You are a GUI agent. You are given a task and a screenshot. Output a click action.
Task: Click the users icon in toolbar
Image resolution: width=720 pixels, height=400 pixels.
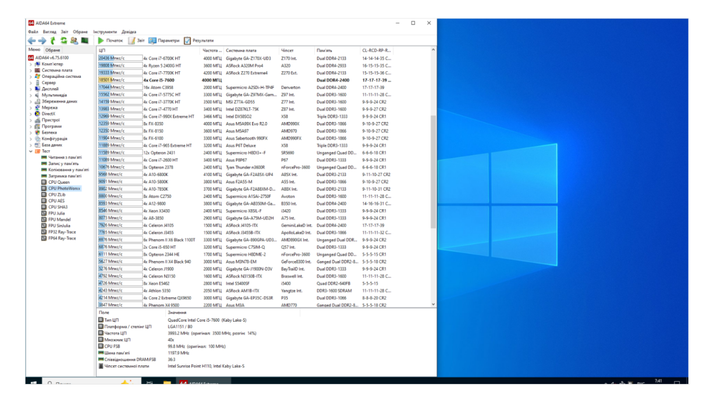[x=74, y=41]
